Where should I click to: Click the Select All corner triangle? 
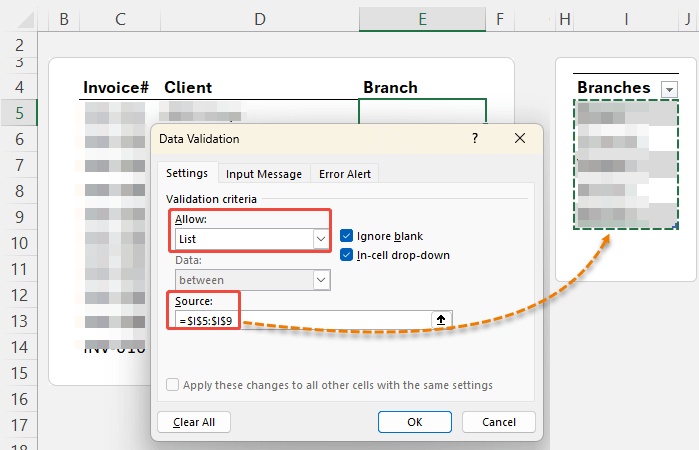click(25, 20)
